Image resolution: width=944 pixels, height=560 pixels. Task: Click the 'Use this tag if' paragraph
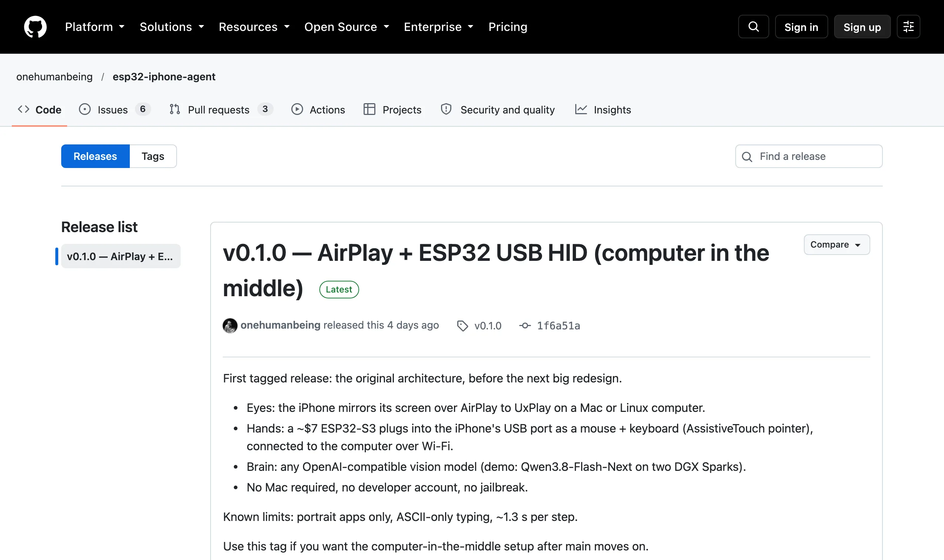[x=435, y=546]
